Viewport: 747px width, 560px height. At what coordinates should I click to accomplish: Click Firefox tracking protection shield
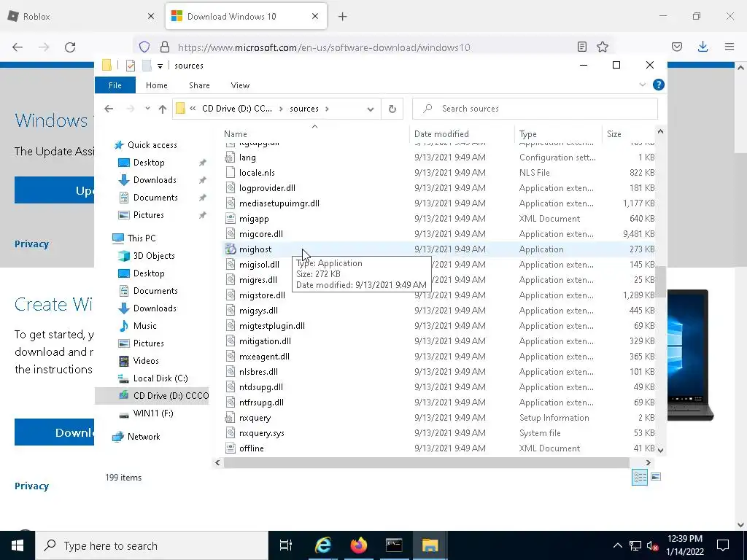coord(144,47)
